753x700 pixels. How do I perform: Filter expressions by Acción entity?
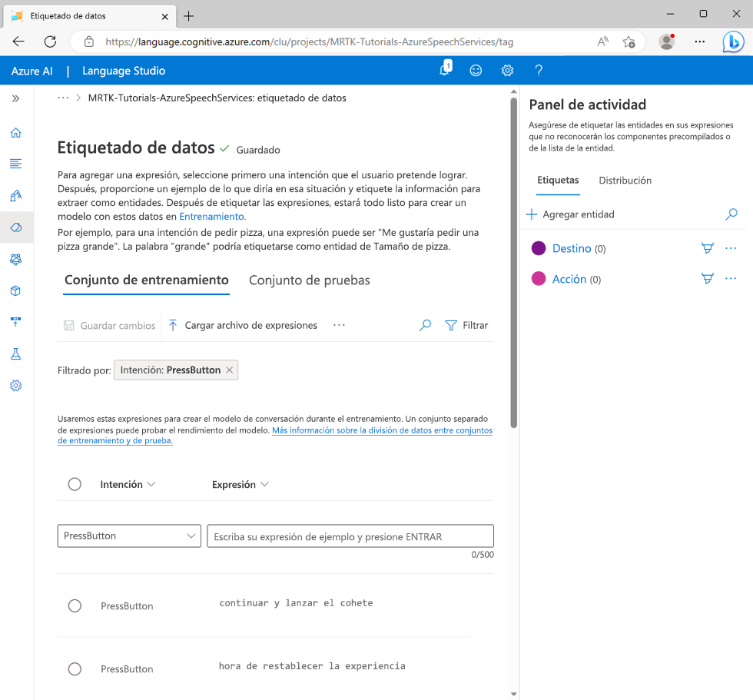pyautogui.click(x=708, y=278)
